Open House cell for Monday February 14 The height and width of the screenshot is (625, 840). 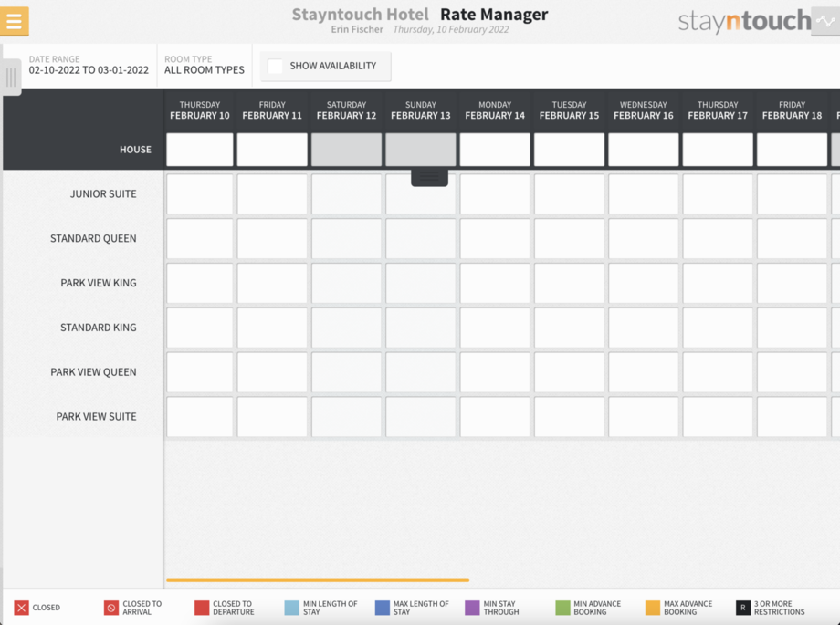[x=495, y=150]
